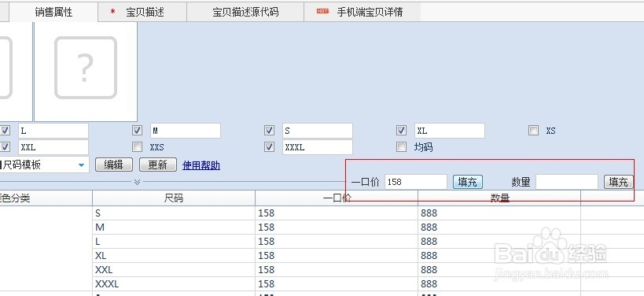Open the 使用帮助 link
Screen dimensions: 644x296
(x=201, y=165)
